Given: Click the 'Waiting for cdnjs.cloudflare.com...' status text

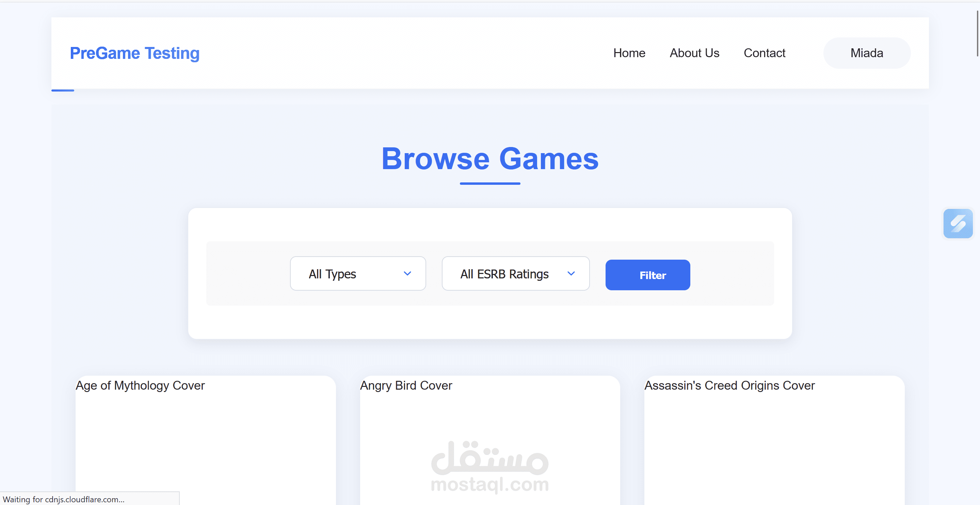Looking at the screenshot, I should (64, 499).
